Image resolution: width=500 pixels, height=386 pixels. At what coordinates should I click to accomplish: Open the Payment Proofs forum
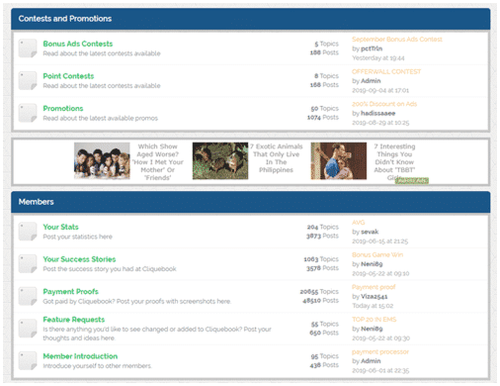71,292
